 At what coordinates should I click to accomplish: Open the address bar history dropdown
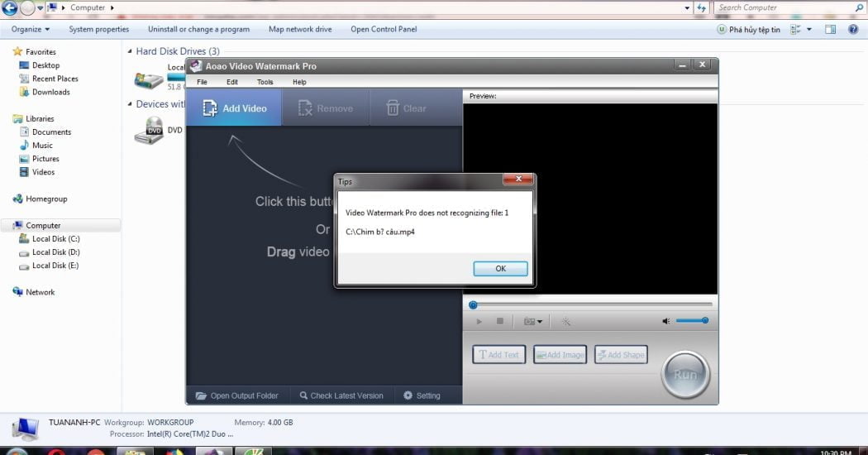pyautogui.click(x=687, y=7)
